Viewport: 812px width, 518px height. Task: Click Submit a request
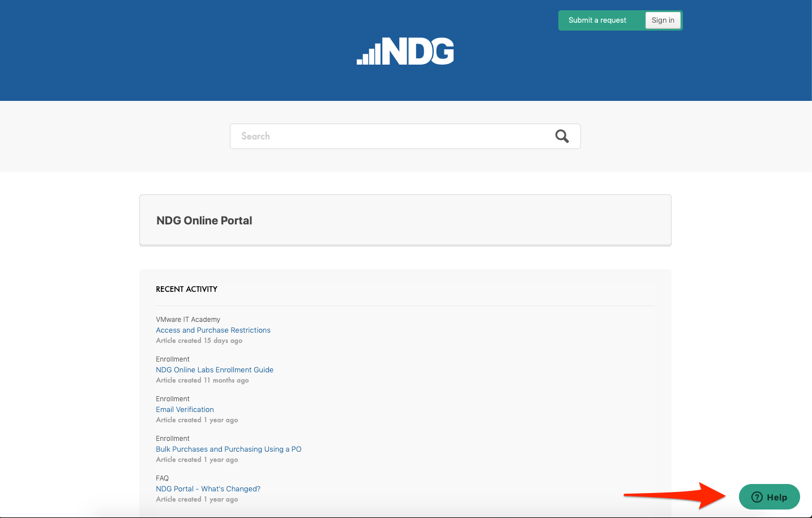(x=597, y=20)
